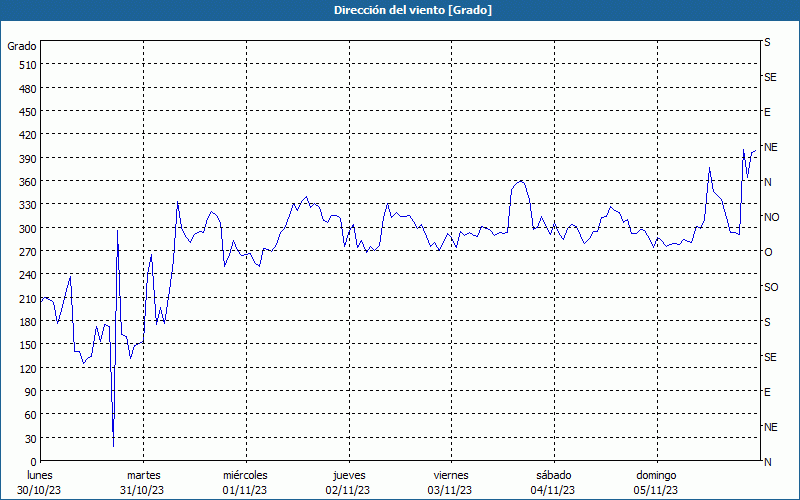Select the date 01/11/23
This screenshot has height=500, width=800.
(244, 490)
